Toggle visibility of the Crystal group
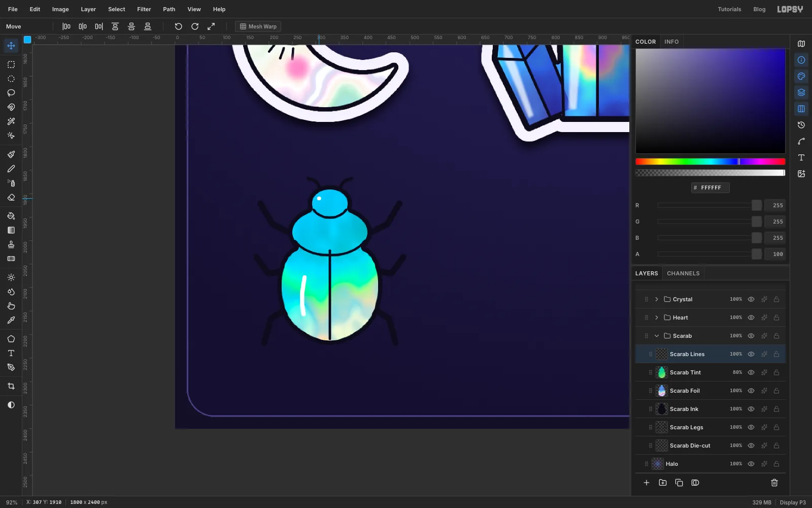The width and height of the screenshot is (812, 508). [751, 299]
